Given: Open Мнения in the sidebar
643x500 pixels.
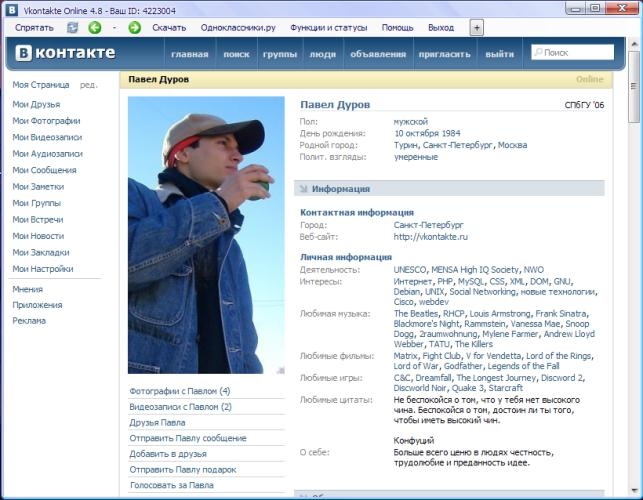Looking at the screenshot, I should click(27, 289).
